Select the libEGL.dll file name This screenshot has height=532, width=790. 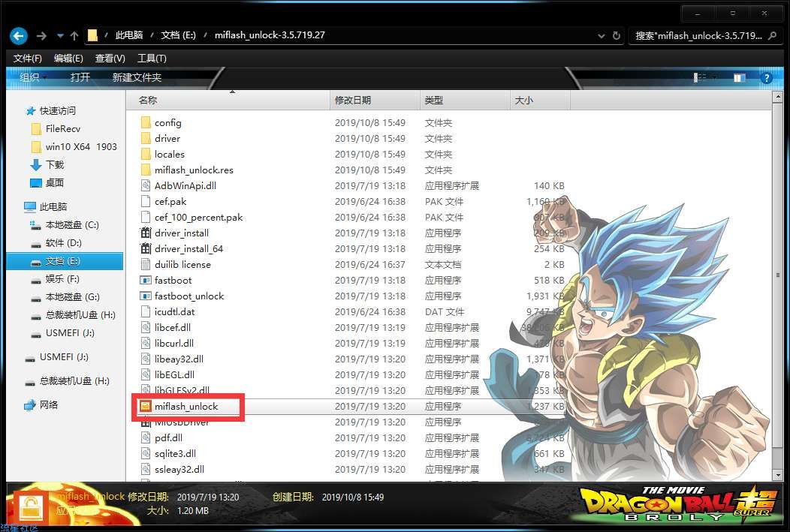(174, 375)
